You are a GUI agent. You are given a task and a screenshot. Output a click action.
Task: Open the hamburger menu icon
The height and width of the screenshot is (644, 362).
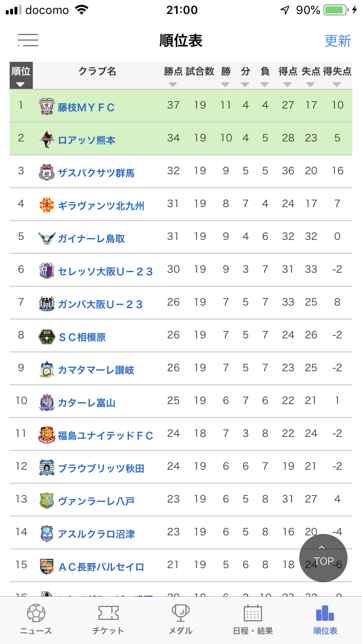click(x=28, y=40)
